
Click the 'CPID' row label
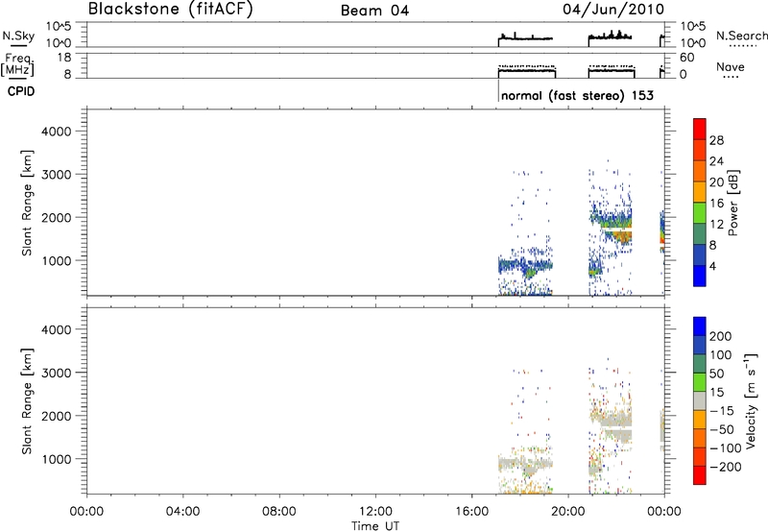(21, 91)
